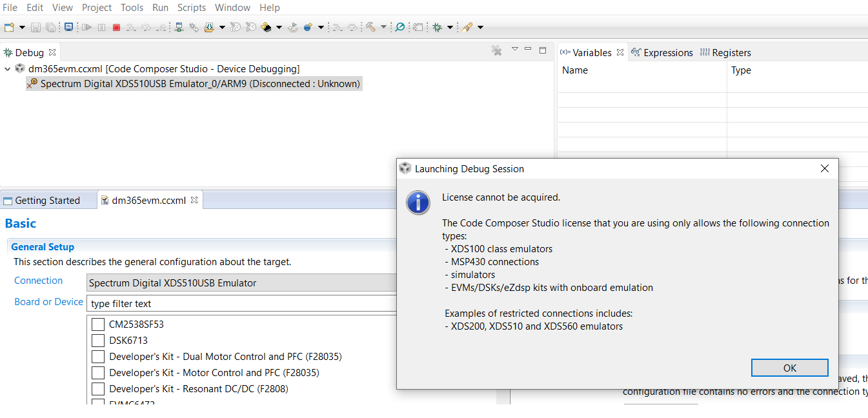The image size is (868, 418).
Task: Click the globe refresh toolbar icon
Action: click(308, 27)
